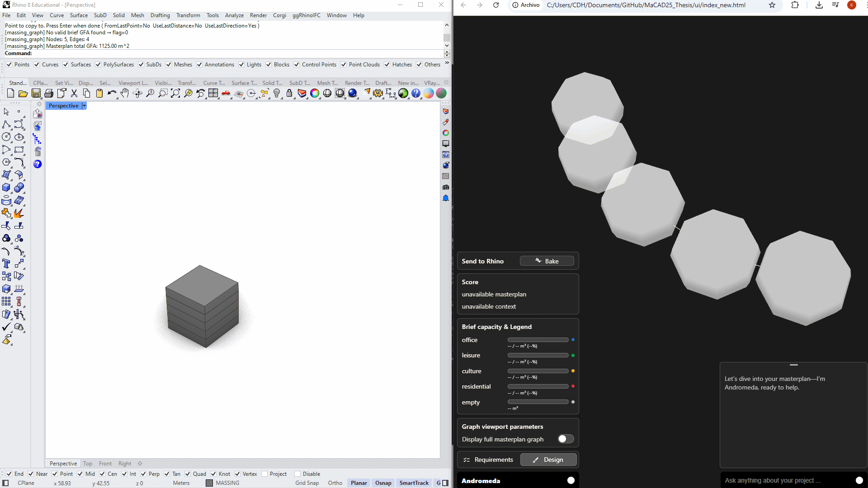The width and height of the screenshot is (868, 488).
Task: Switch to the Top viewport tab
Action: [x=88, y=464]
